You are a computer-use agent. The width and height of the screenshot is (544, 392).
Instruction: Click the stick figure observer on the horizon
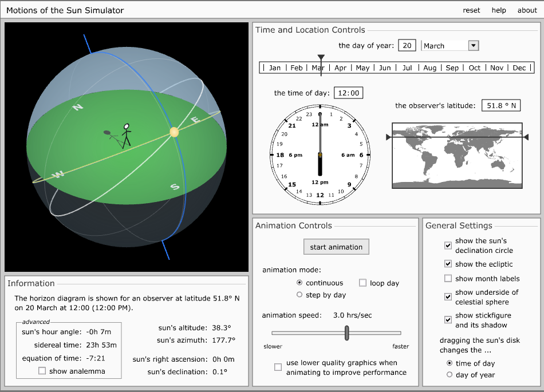tap(127, 134)
